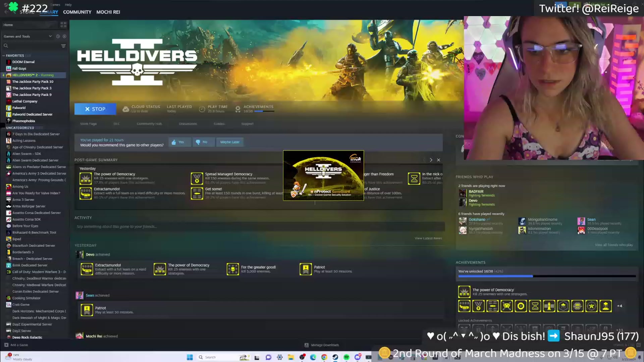Open MongolianGnome friend entry
The image size is (644, 362).
542,220
